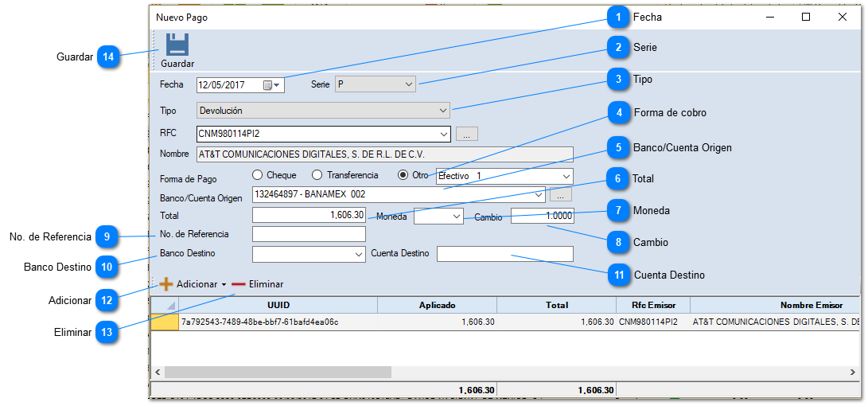
Task: Select the Cheque radio button
Action: (x=257, y=175)
